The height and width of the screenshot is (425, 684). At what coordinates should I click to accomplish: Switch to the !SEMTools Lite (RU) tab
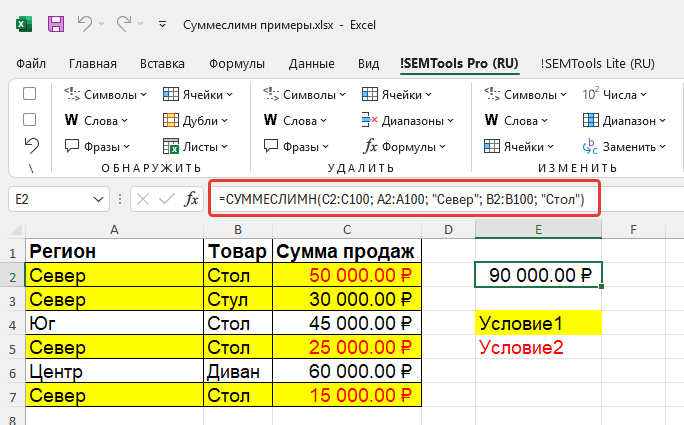tap(598, 64)
